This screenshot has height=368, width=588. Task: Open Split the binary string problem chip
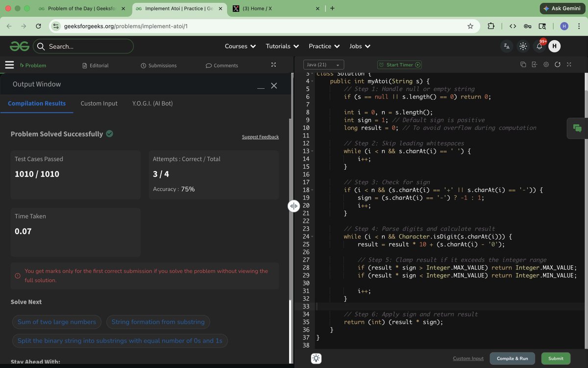point(120,341)
